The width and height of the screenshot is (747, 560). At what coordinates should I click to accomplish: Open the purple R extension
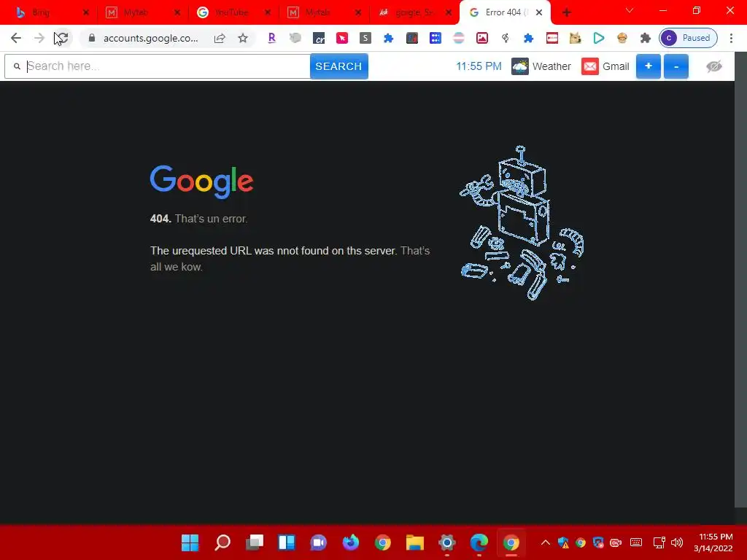(x=271, y=38)
